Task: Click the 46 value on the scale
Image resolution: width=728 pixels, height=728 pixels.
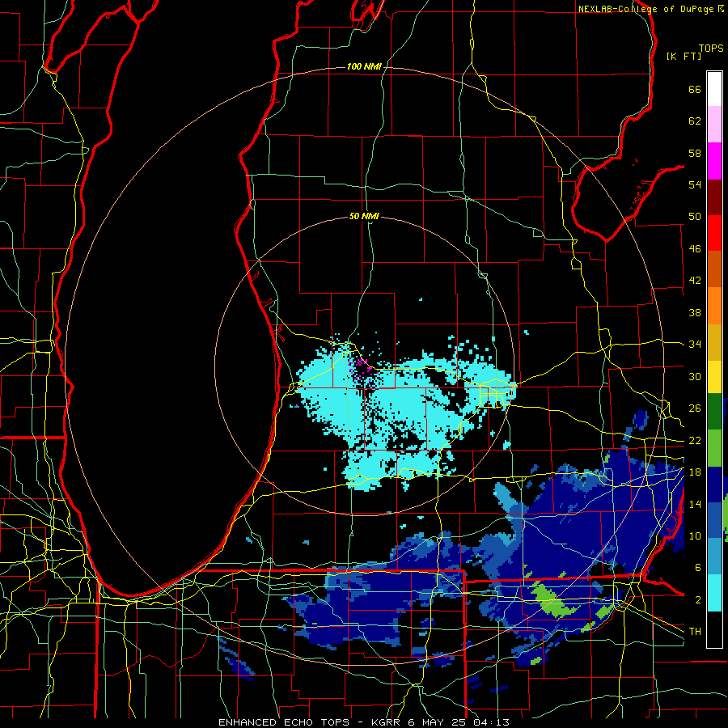Action: click(x=695, y=249)
